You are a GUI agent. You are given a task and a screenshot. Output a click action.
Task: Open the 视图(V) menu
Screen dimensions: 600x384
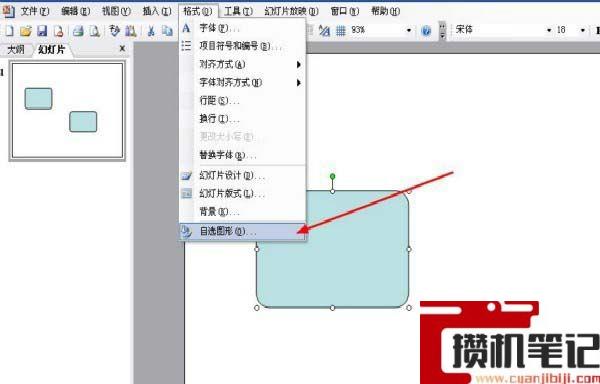coord(116,11)
